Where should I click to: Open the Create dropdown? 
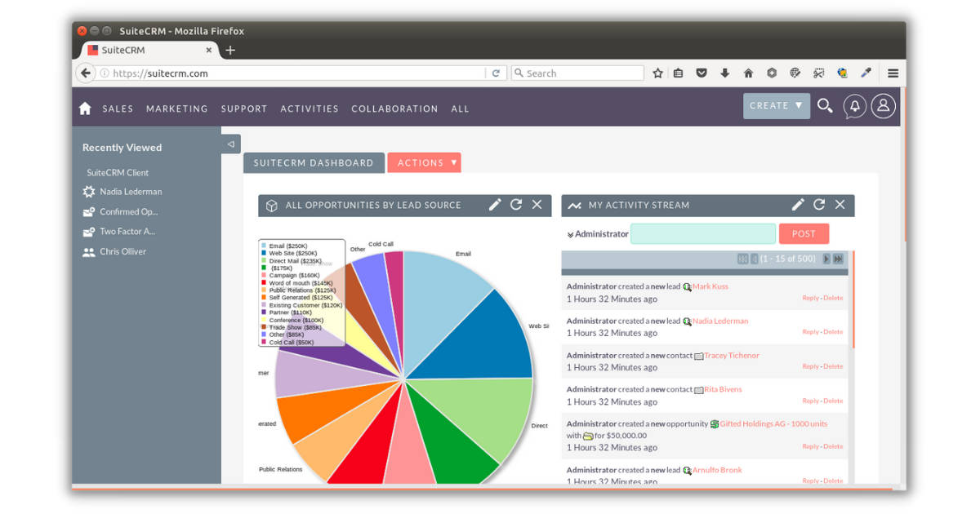point(776,105)
